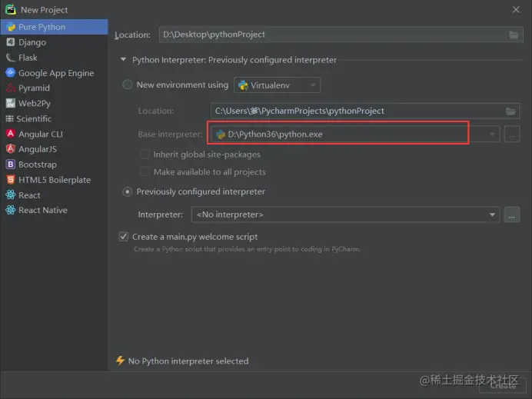Select Previously configured interpreter radio button
This screenshot has height=399, width=532.
127,191
